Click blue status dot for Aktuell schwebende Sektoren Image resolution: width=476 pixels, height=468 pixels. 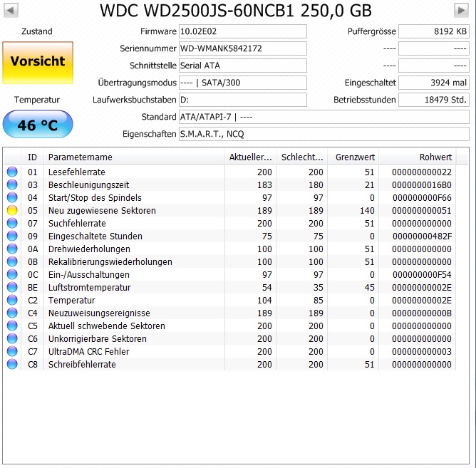point(12,326)
